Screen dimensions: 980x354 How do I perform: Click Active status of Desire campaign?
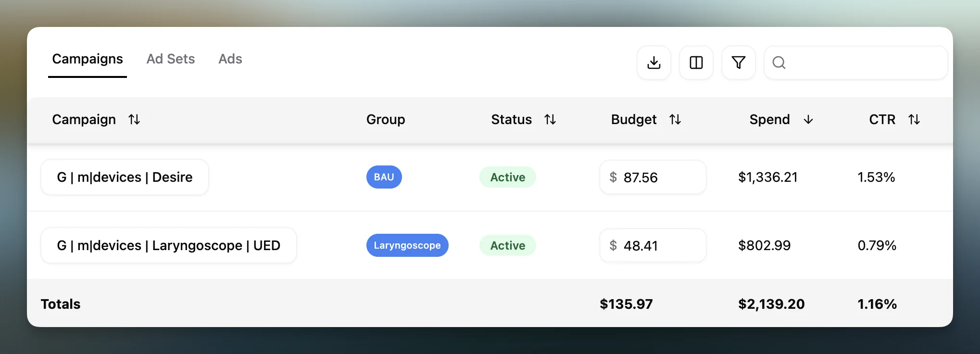tap(508, 177)
